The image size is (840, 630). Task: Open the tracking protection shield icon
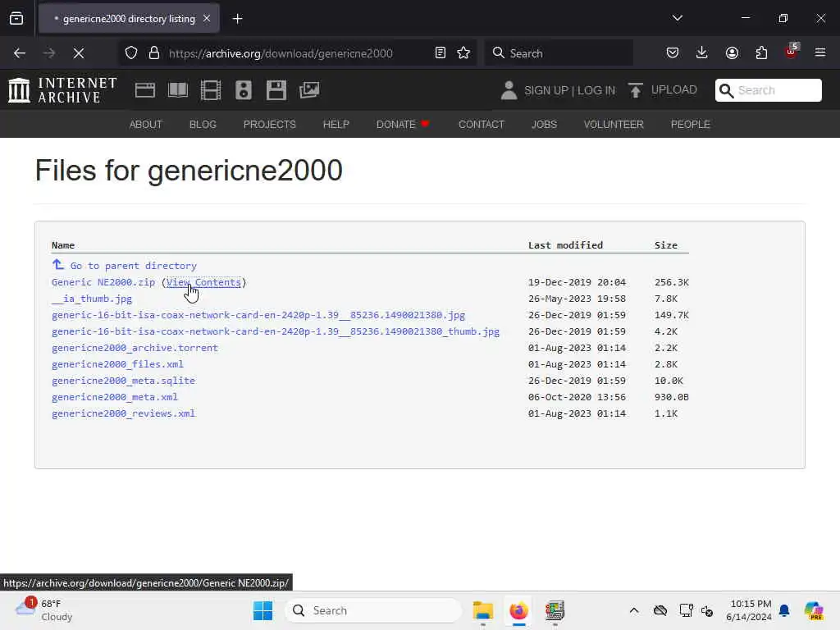point(131,53)
